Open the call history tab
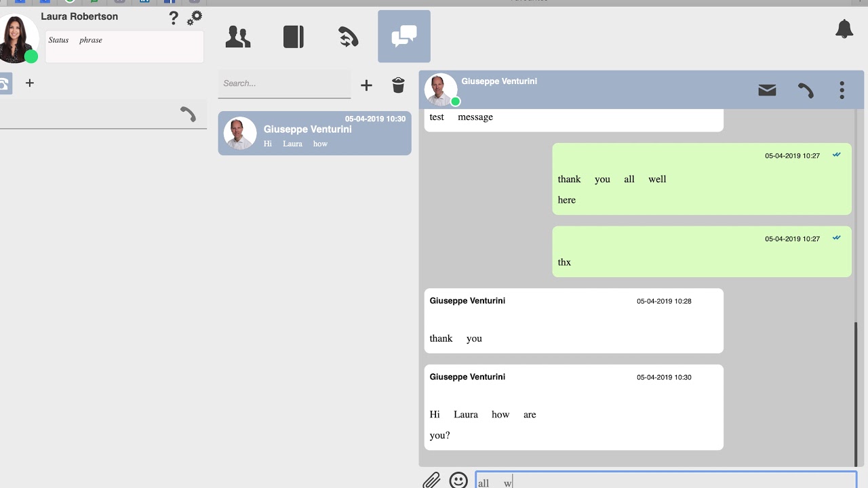This screenshot has width=868, height=488. pos(349,37)
